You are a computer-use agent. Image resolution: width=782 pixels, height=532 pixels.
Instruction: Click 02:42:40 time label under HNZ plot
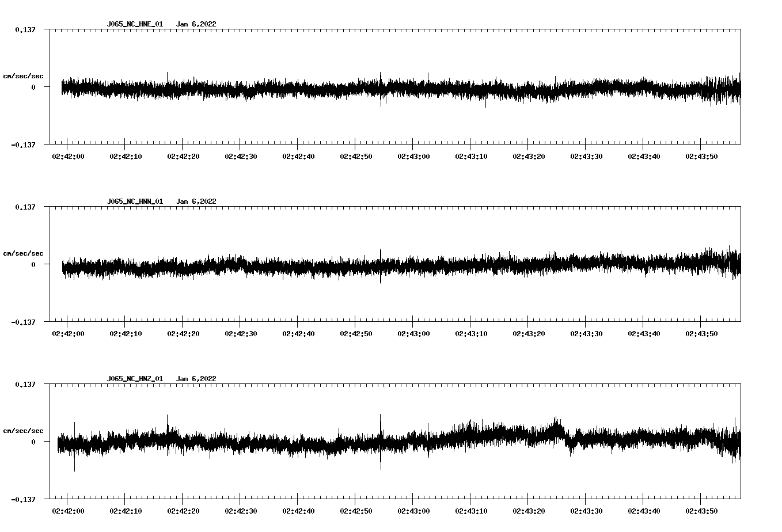298,511
